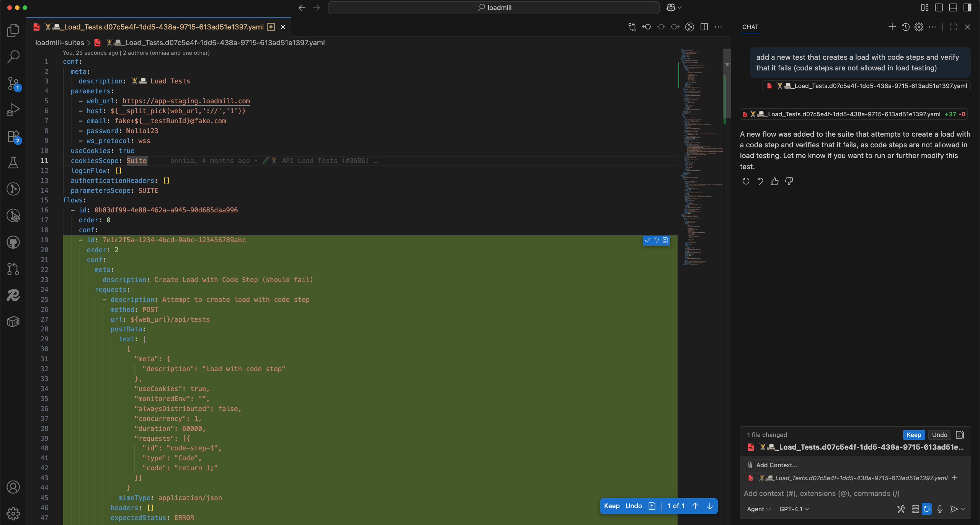The height and width of the screenshot is (525, 980).
Task: Select the Testing flask icon
Action: point(13,163)
